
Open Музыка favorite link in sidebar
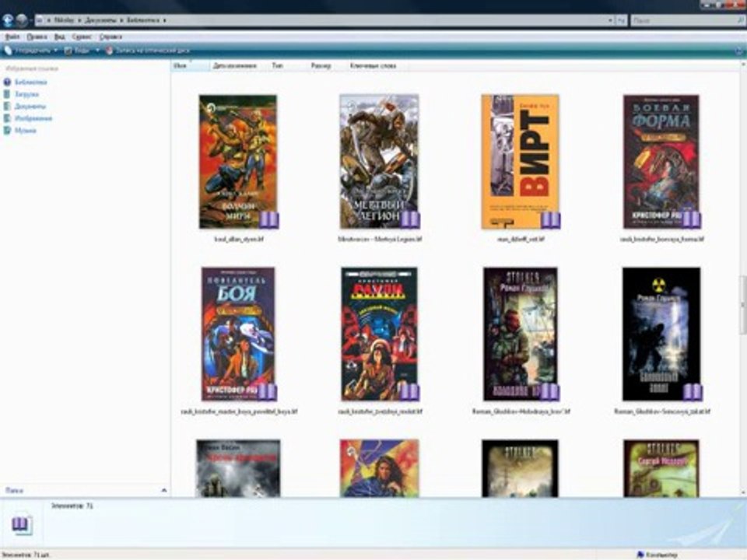(25, 131)
